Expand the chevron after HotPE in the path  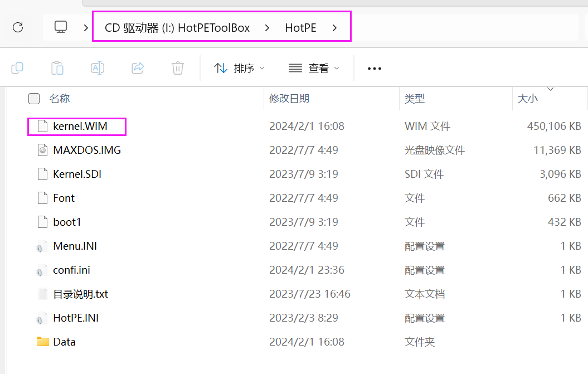pos(334,28)
